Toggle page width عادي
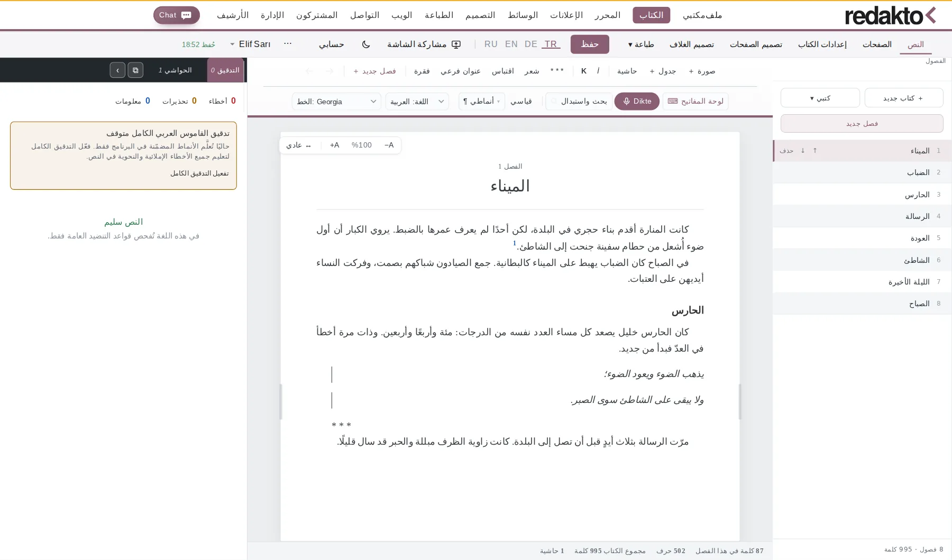 pyautogui.click(x=298, y=145)
